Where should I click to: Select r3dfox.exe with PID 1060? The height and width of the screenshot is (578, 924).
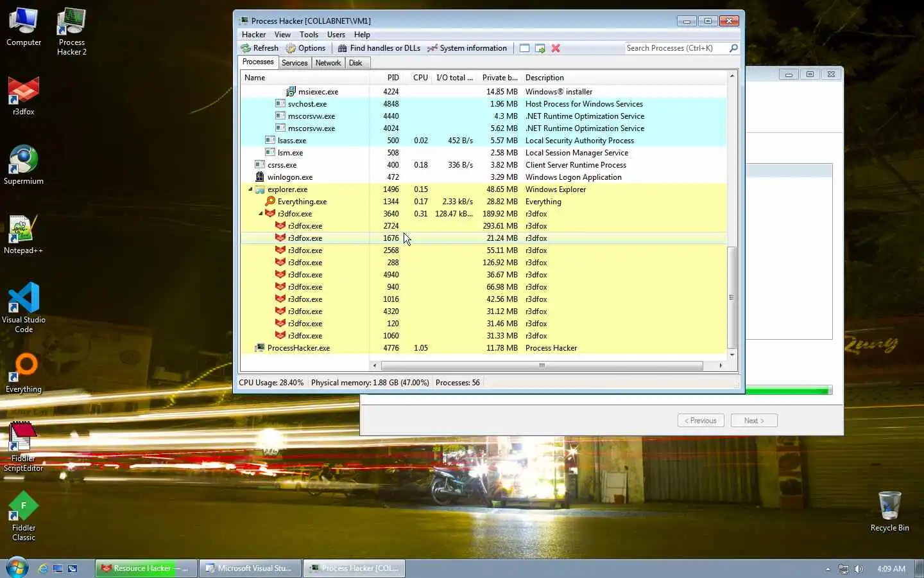pos(484,336)
